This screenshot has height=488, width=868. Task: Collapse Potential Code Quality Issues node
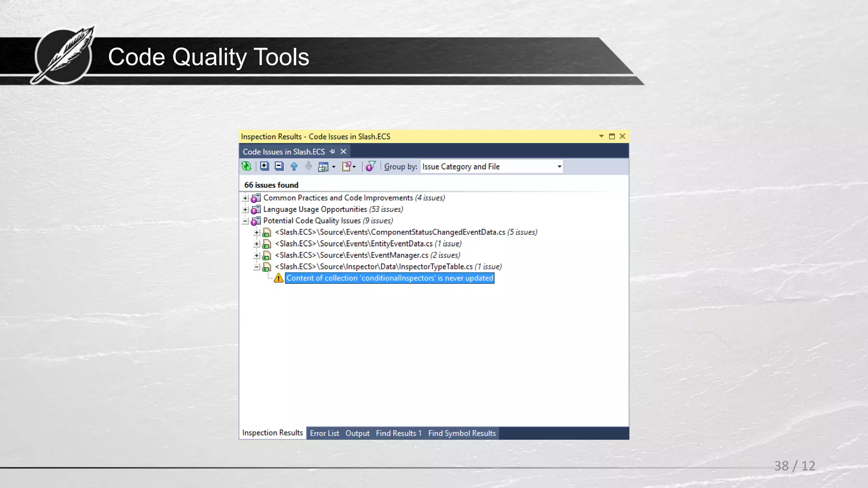pos(245,221)
